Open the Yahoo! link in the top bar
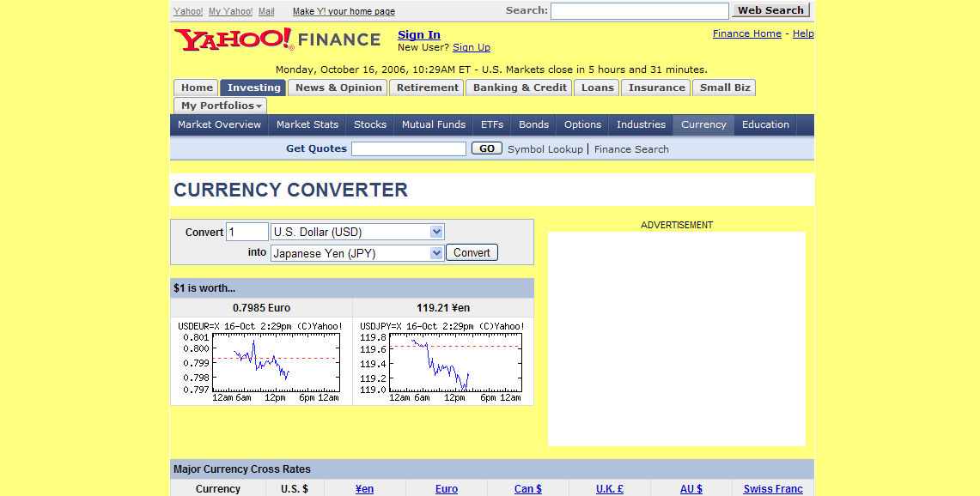This screenshot has width=980, height=496. (x=188, y=11)
